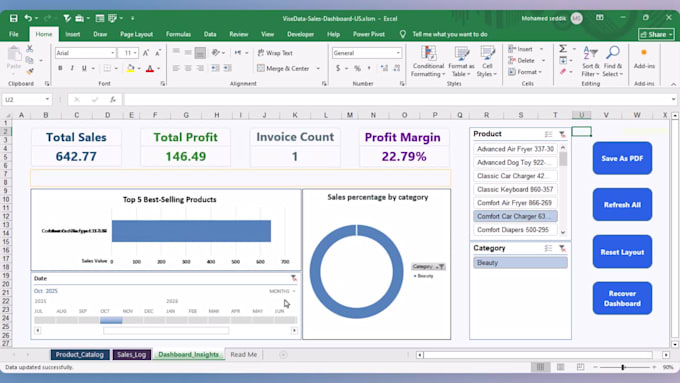
Task: Switch to the Data ribbon tab
Action: tap(210, 34)
